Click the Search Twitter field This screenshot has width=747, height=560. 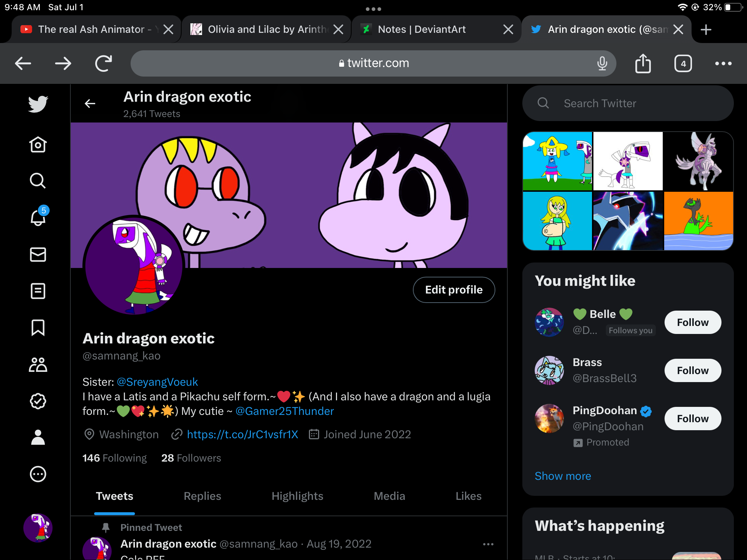point(627,104)
